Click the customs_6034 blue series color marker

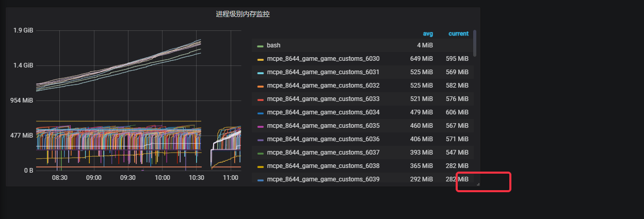pos(261,113)
